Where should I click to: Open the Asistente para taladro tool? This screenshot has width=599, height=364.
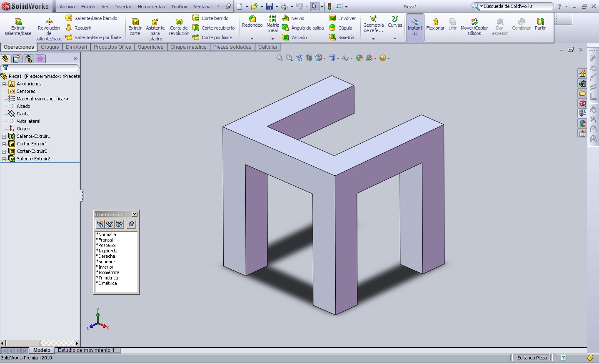(x=155, y=29)
